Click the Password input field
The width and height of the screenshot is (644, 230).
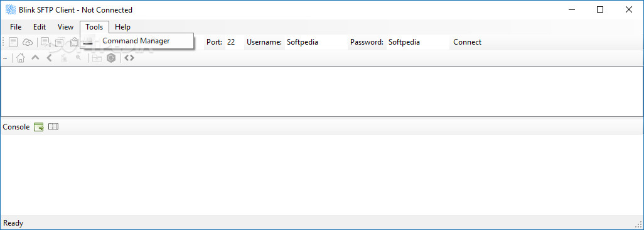tap(417, 42)
